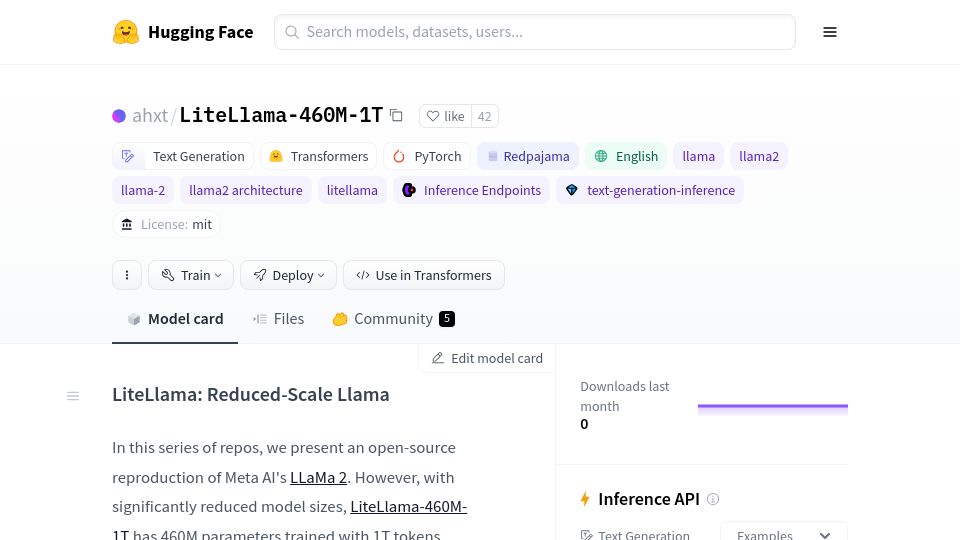Screen dimensions: 960x540
Task: Select the Redpajama dataset tag
Action: pos(528,156)
